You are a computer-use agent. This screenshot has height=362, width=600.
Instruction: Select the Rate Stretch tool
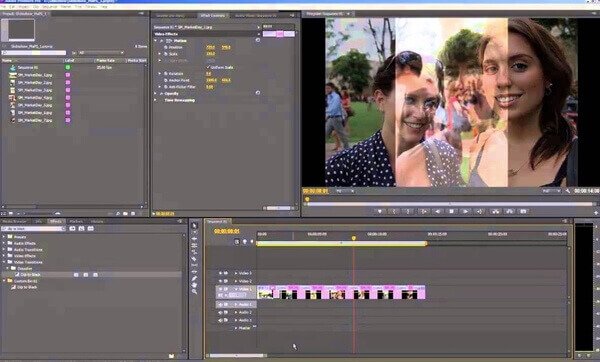pos(194,252)
